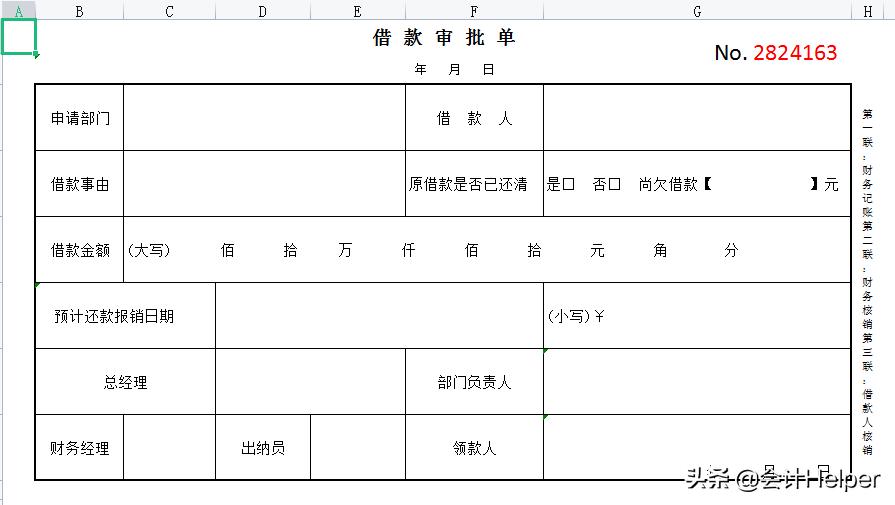This screenshot has width=895, height=505.
Task: Click the blank cell right of 部门负责人
Action: [697, 382]
